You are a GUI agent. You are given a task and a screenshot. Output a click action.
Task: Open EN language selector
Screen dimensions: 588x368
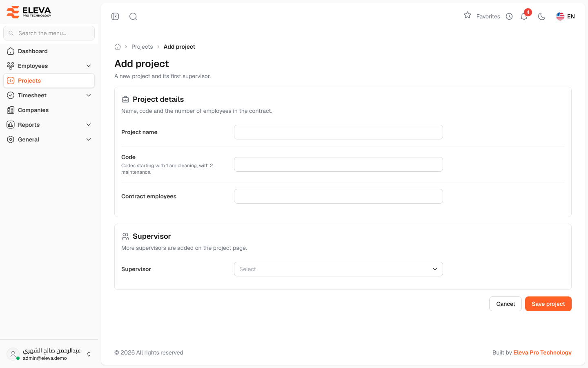point(566,16)
